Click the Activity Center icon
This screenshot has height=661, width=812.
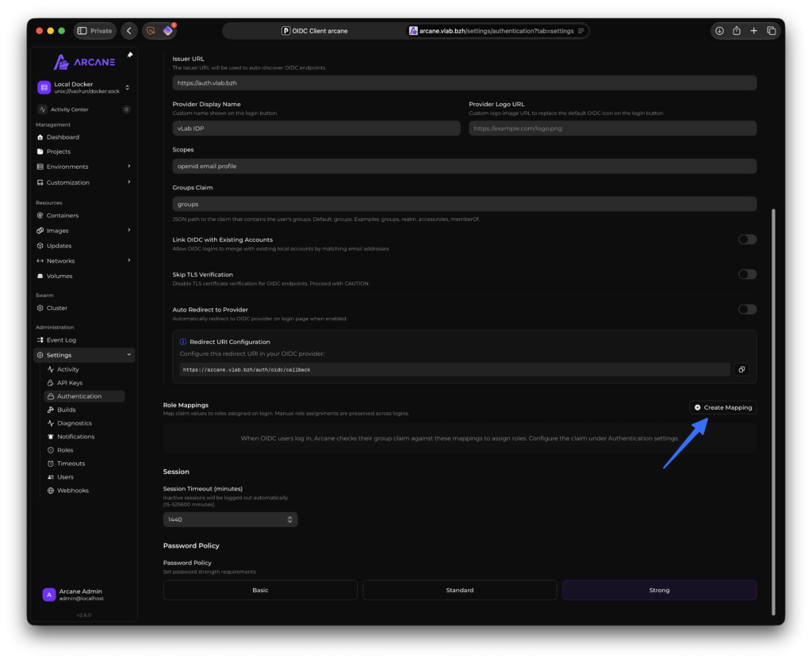[43, 109]
